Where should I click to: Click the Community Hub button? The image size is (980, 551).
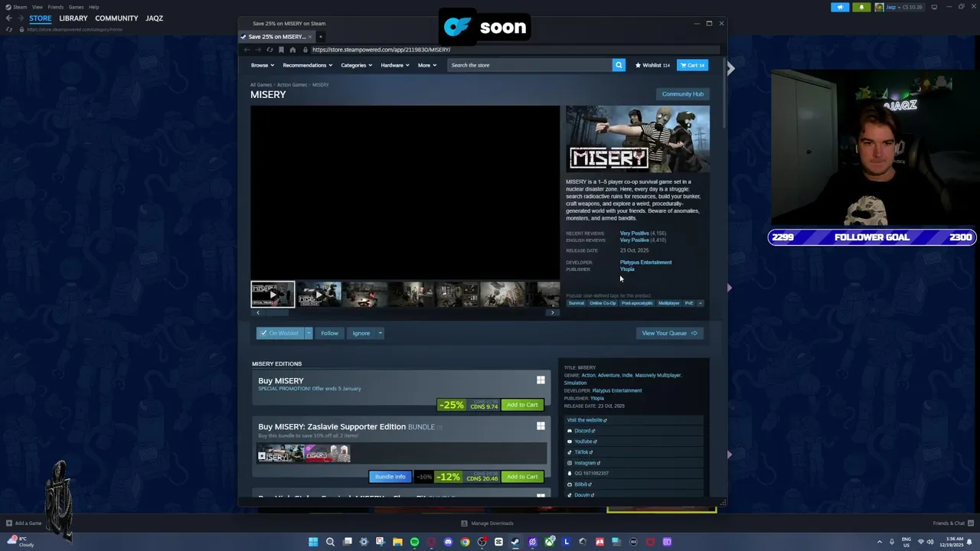pos(682,94)
